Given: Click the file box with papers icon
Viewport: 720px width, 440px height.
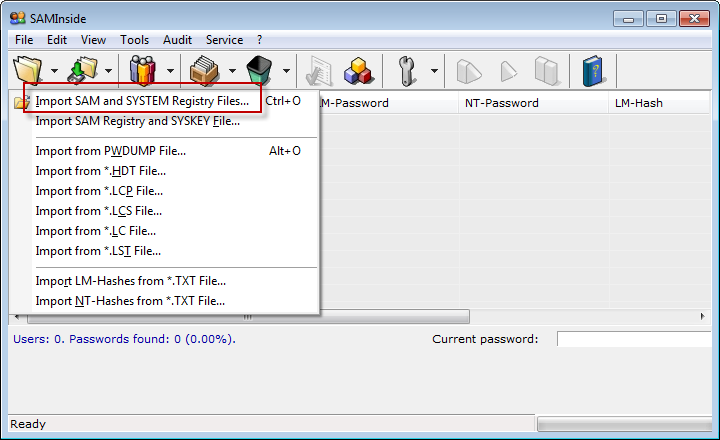Looking at the screenshot, I should tap(205, 70).
